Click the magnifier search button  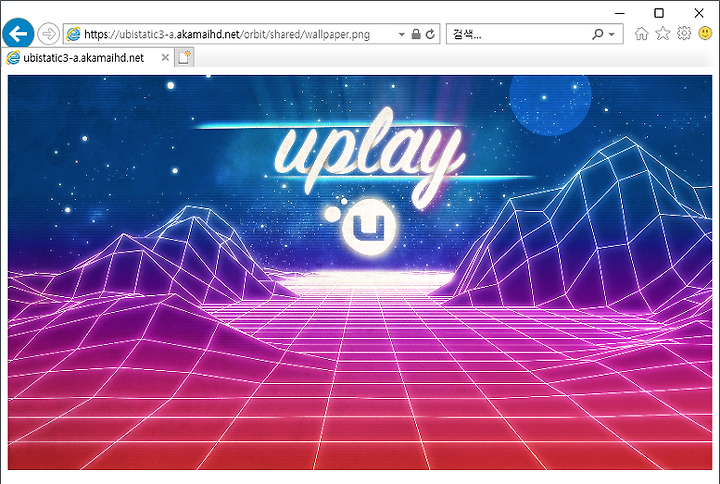[x=598, y=34]
